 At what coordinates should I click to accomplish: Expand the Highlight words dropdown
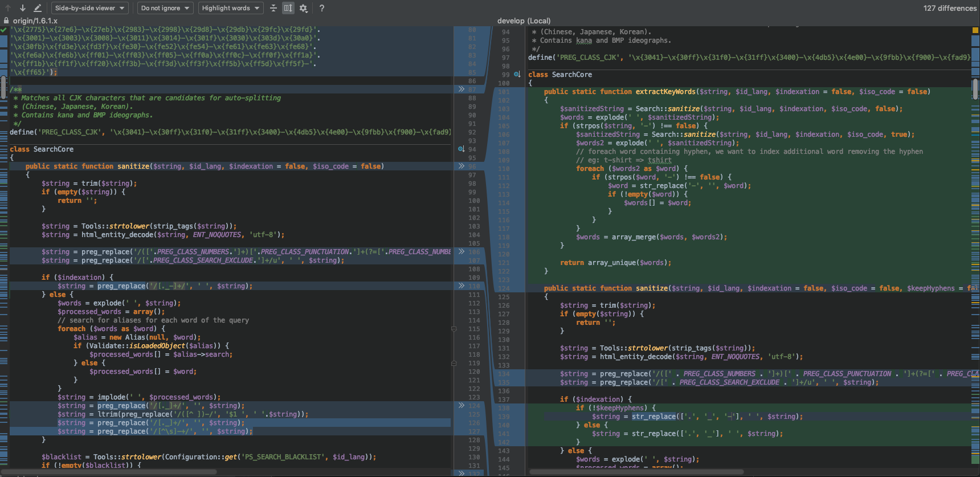[x=230, y=8]
